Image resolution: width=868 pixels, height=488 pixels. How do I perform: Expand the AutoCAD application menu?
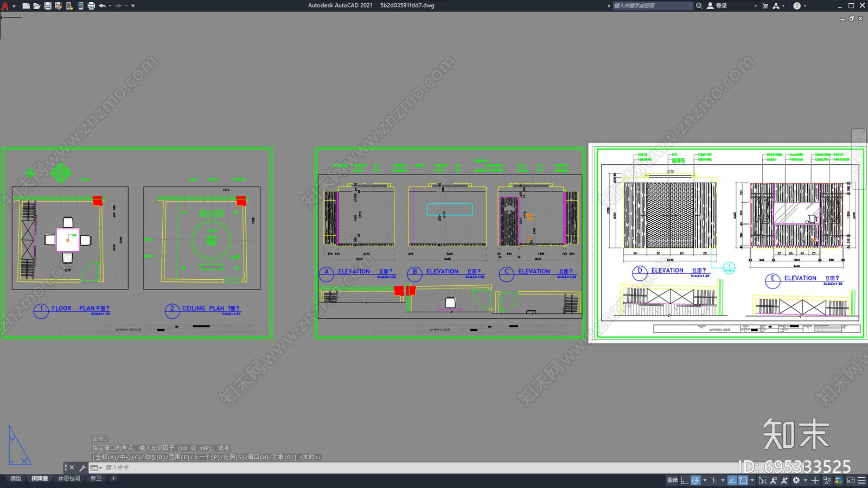[x=5, y=6]
